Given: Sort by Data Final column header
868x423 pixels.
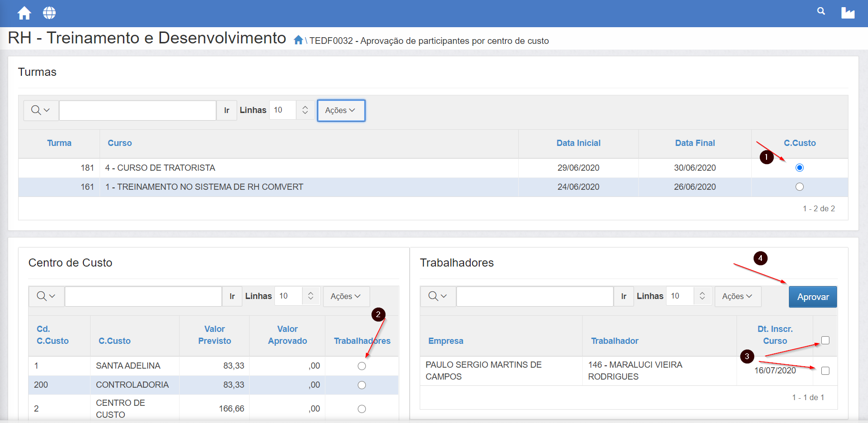Looking at the screenshot, I should click(695, 143).
